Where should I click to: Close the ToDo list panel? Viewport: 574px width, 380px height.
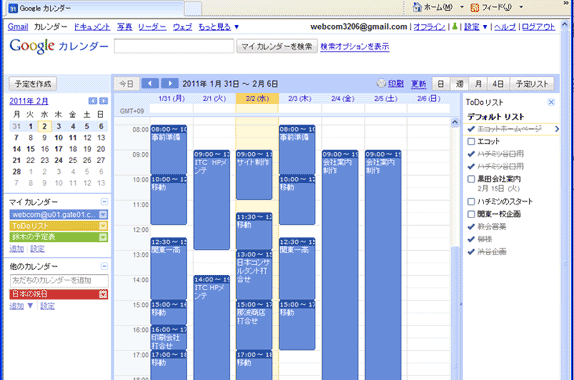551,102
